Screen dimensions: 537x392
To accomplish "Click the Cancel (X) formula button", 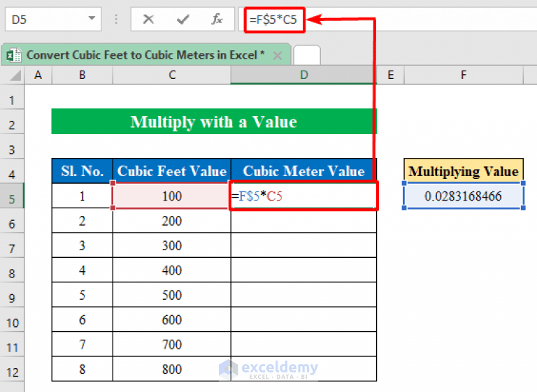I will 148,20.
